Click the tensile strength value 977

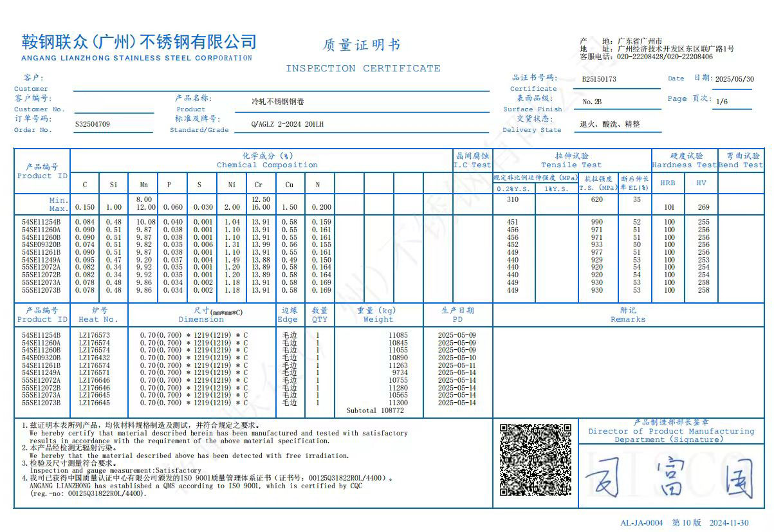(x=597, y=253)
